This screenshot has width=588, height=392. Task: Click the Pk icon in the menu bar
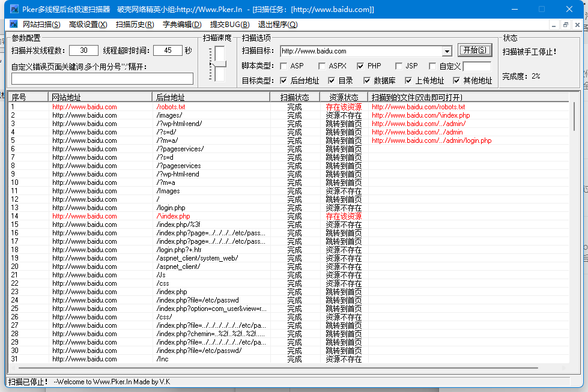pyautogui.click(x=13, y=25)
